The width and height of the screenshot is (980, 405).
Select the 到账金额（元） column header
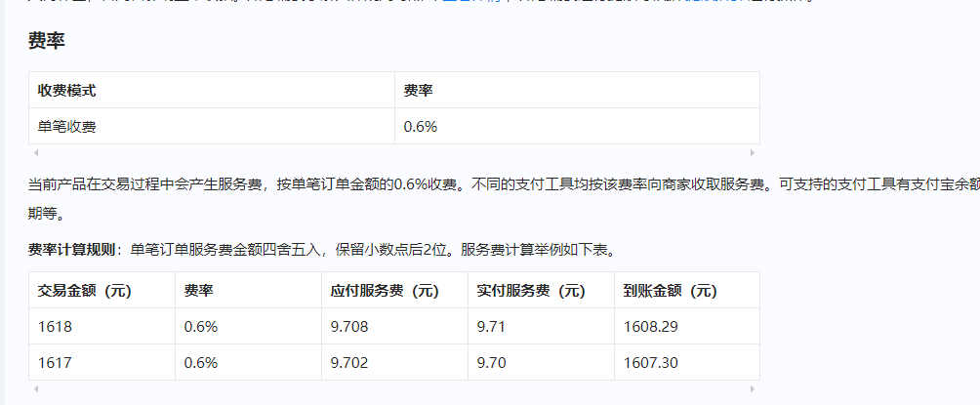point(670,290)
